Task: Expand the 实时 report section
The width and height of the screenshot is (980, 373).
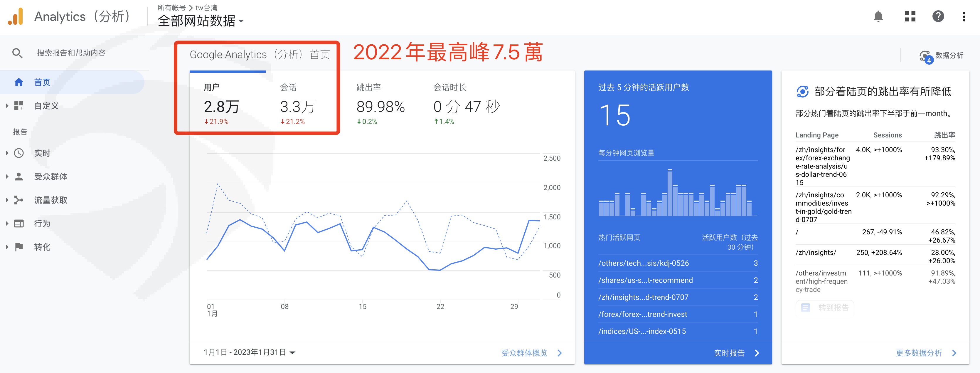Action: tap(42, 153)
